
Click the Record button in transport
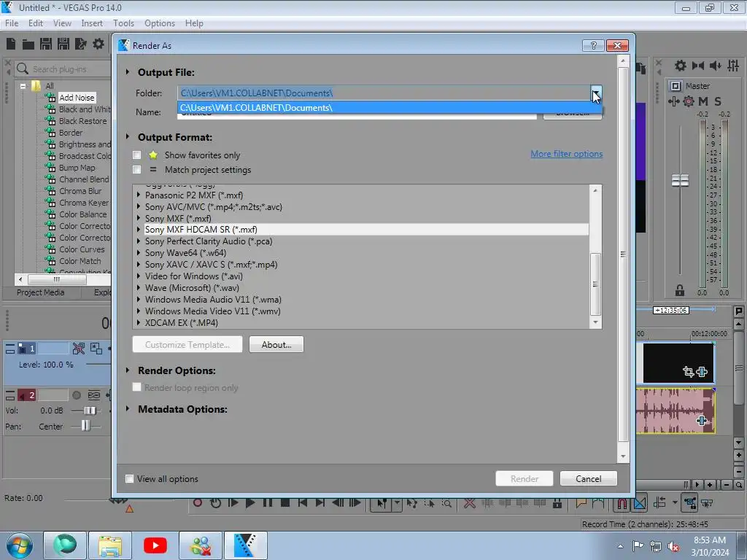(198, 502)
